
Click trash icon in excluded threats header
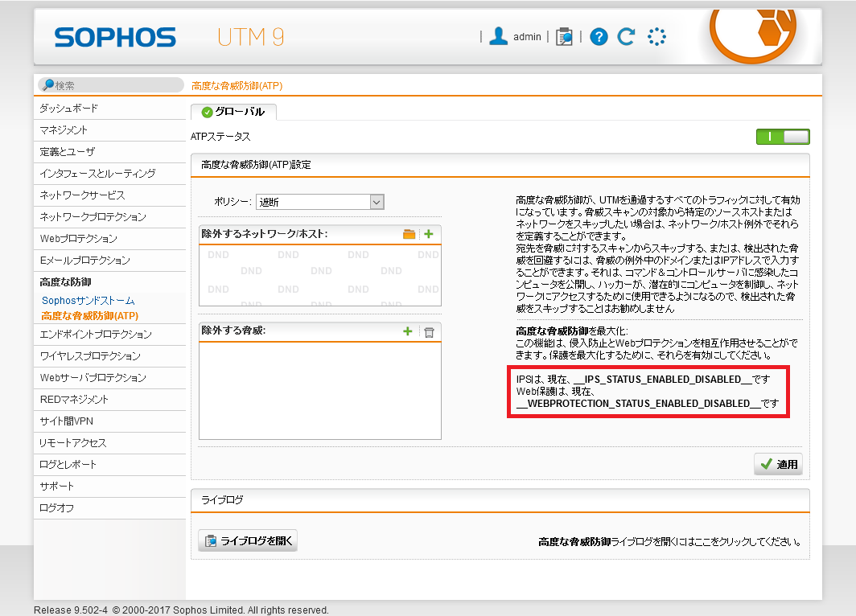pos(429,332)
